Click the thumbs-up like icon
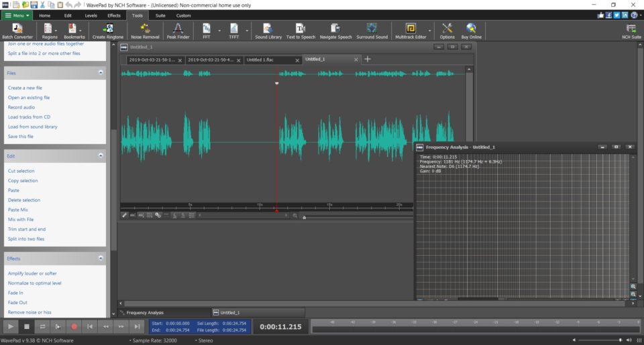 pos(601,15)
